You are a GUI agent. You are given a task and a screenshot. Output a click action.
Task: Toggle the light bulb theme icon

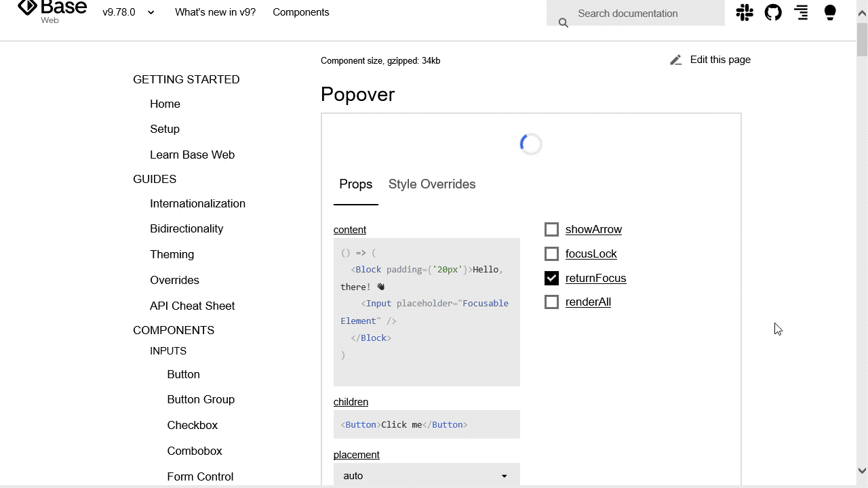[830, 12]
